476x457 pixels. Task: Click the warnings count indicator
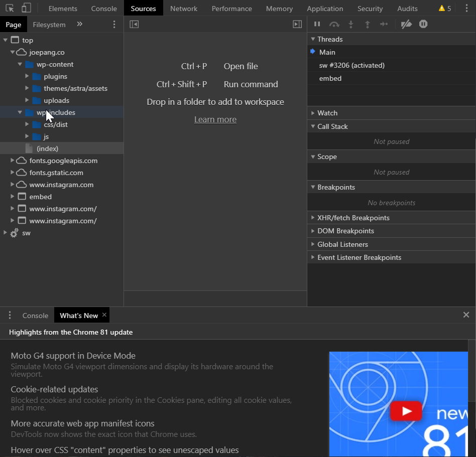445,9
